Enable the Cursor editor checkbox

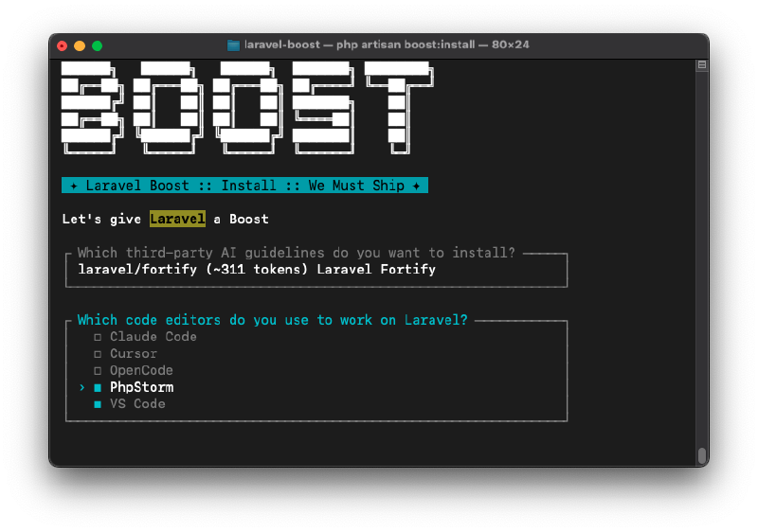click(x=98, y=354)
